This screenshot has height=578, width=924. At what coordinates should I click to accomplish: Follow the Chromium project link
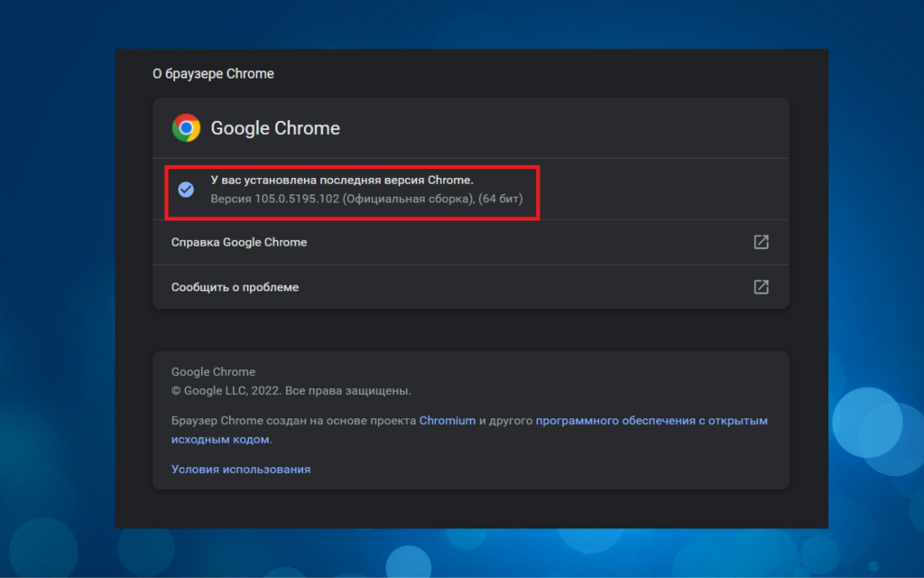447,421
